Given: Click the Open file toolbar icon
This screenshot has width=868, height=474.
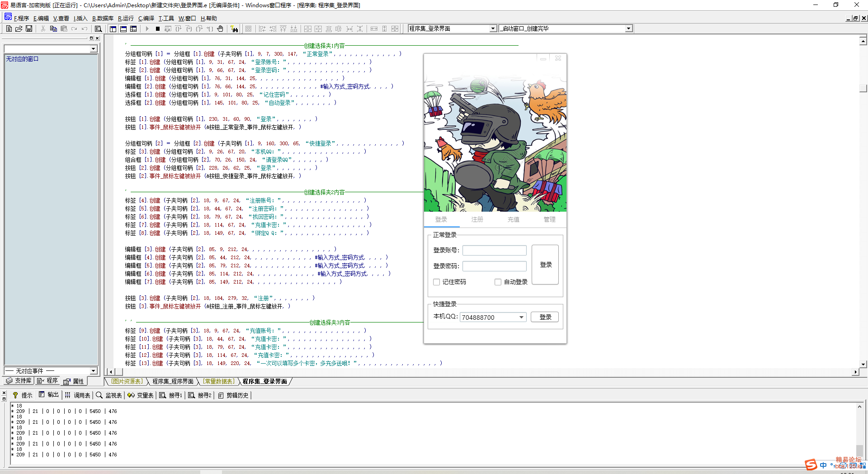Looking at the screenshot, I should (x=19, y=28).
